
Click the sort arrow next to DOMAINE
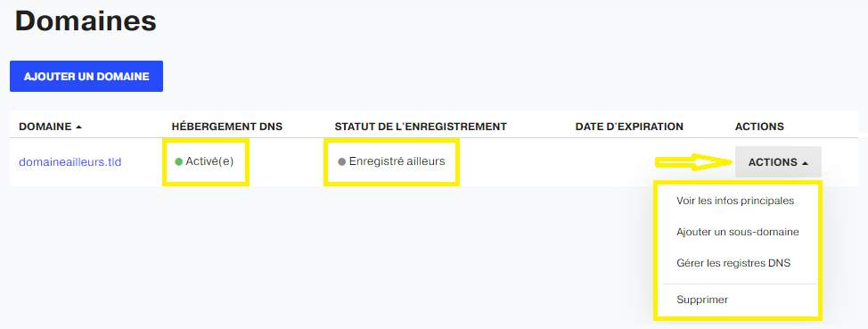78,127
